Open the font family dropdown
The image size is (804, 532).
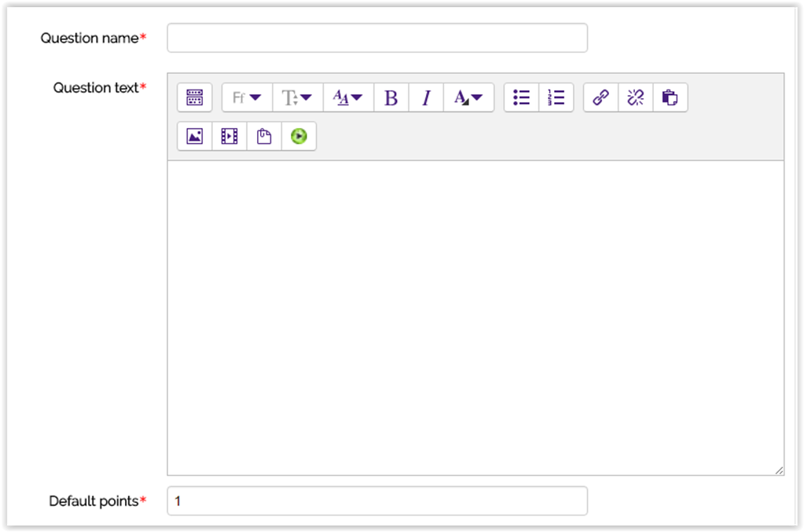246,97
